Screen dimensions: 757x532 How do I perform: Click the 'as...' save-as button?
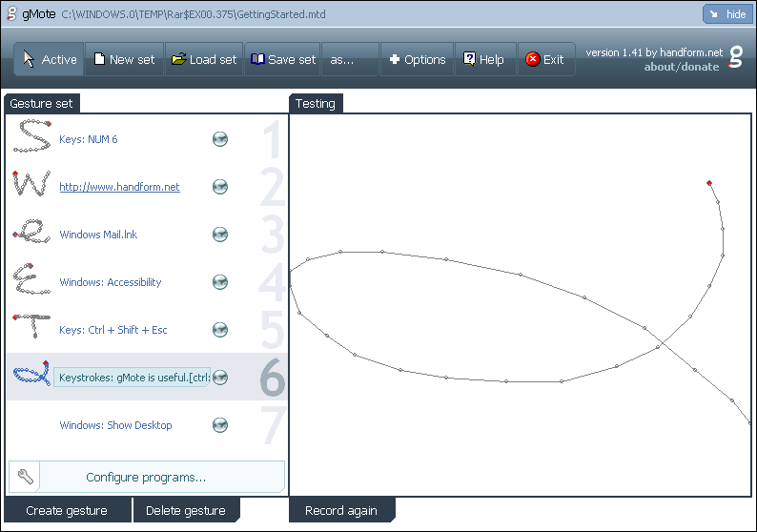[x=350, y=59]
